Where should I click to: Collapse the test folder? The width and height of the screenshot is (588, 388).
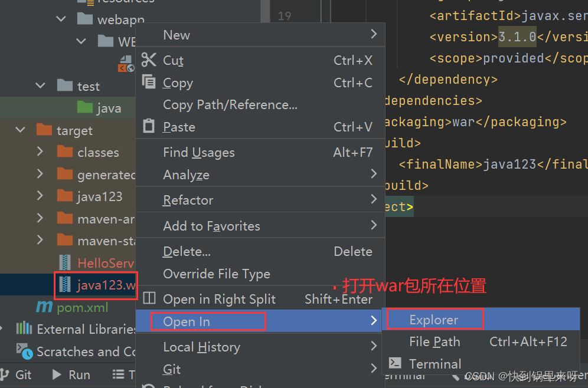pyautogui.click(x=40, y=86)
